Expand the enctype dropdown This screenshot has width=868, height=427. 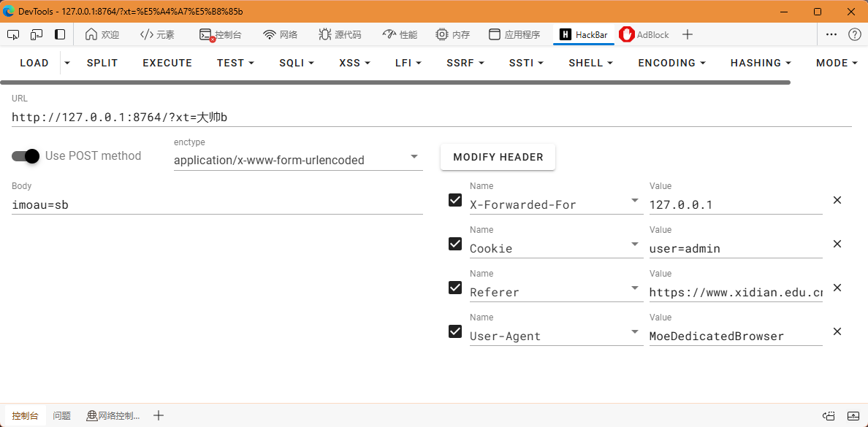click(x=414, y=157)
